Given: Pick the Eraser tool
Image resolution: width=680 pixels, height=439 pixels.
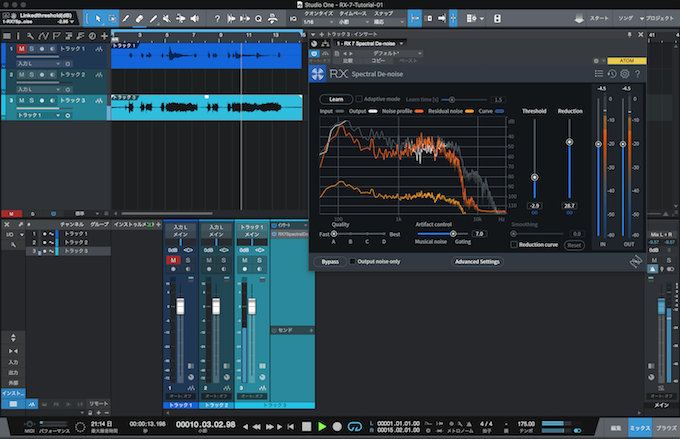Looking at the screenshot, I should click(139, 19).
